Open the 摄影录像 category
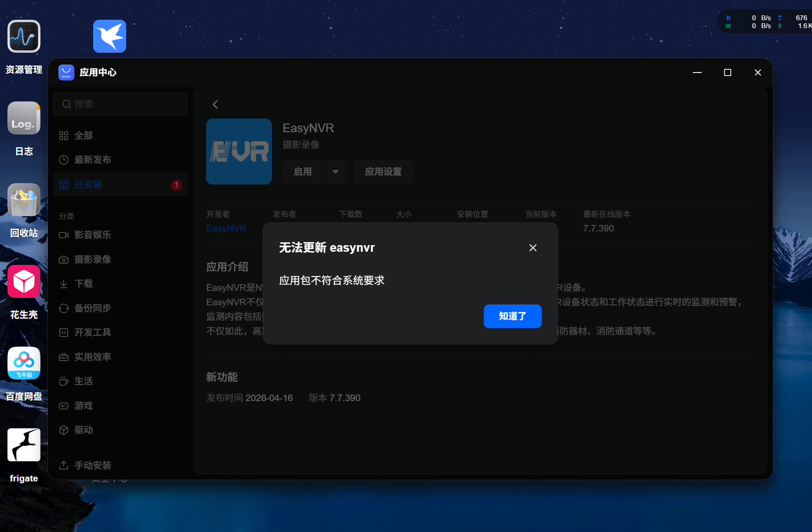This screenshot has height=532, width=812. coord(120,260)
